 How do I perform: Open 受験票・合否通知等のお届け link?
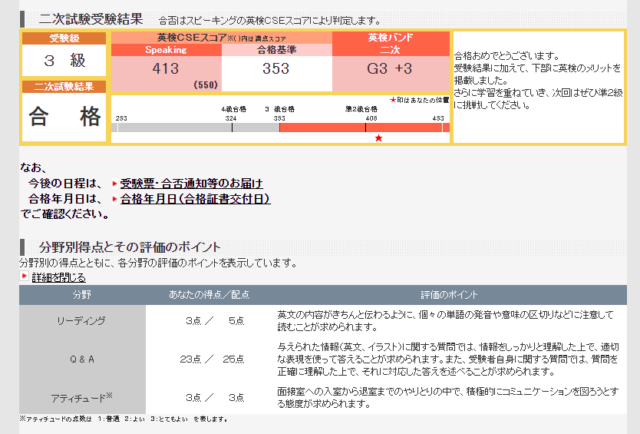(191, 184)
